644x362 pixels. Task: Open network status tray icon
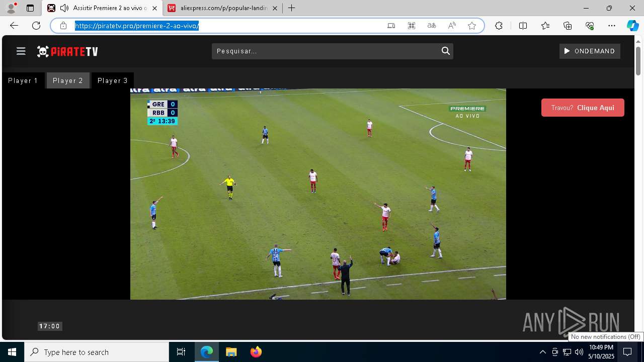567,352
